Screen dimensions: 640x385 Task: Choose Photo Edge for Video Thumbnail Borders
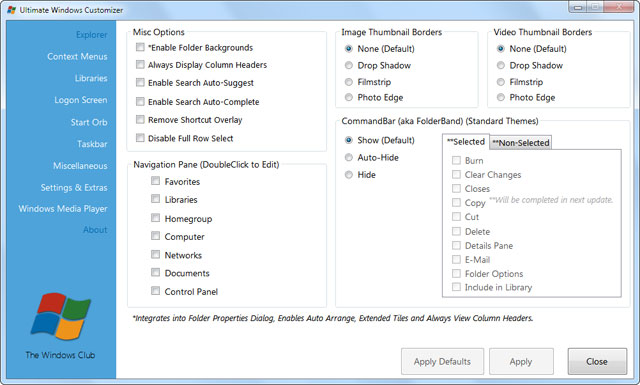pos(501,97)
